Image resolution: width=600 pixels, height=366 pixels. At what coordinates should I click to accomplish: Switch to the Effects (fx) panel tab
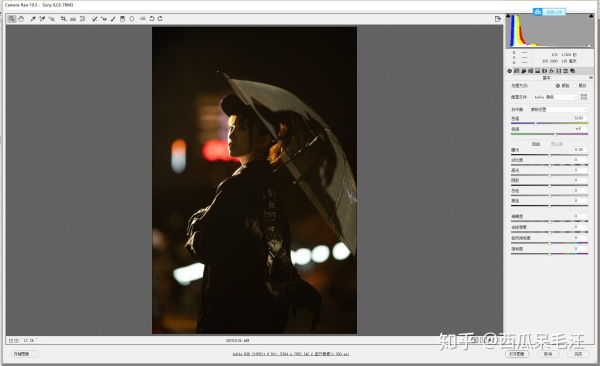point(551,71)
